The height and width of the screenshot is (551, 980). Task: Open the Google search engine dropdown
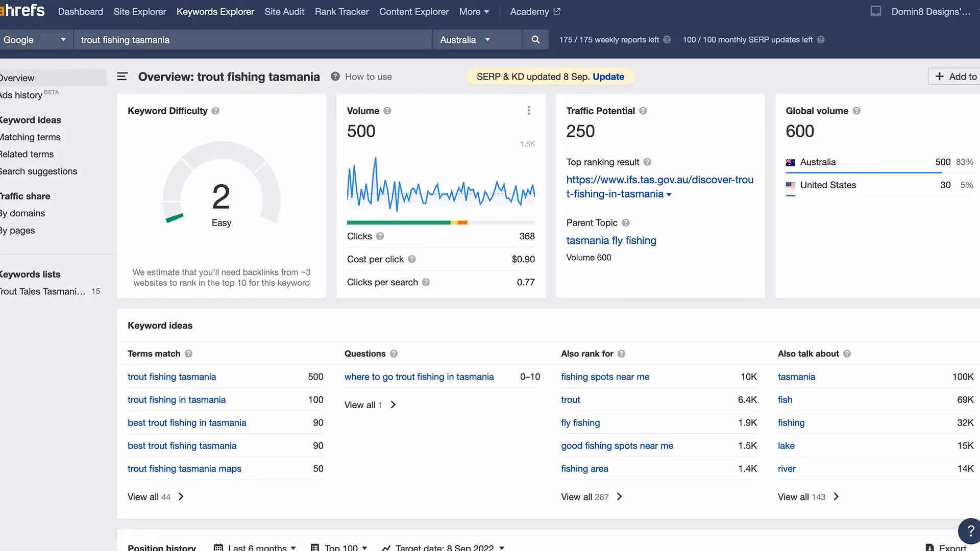(x=35, y=40)
